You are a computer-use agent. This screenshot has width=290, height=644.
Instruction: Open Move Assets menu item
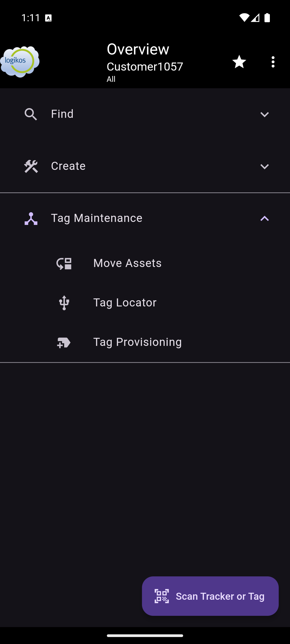pyautogui.click(x=127, y=263)
